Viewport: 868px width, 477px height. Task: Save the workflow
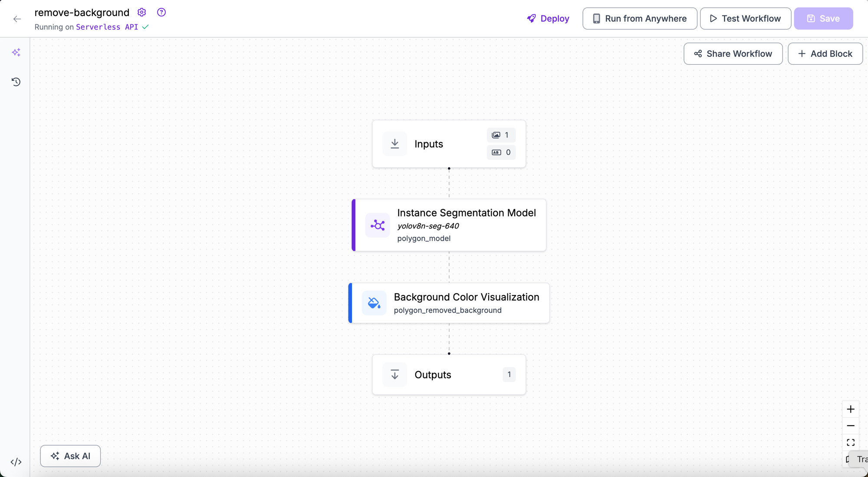click(823, 19)
